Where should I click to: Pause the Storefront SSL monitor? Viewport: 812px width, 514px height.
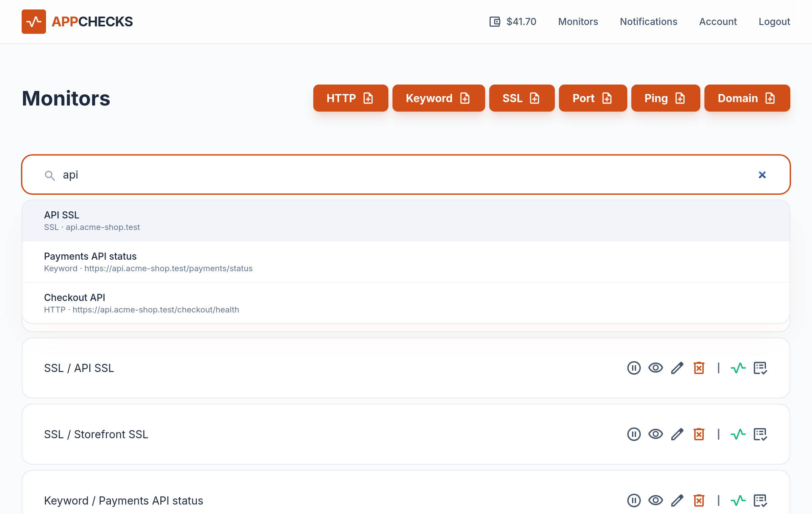coord(634,434)
